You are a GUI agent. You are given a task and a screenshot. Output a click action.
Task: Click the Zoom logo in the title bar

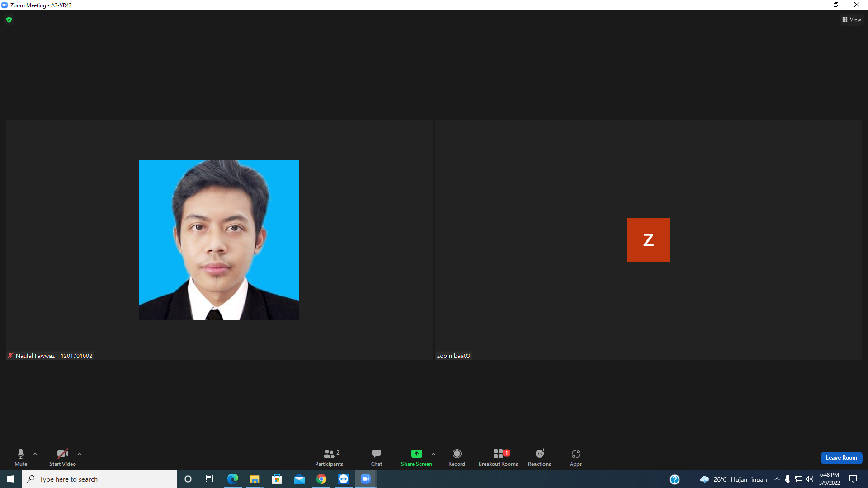pyautogui.click(x=5, y=5)
